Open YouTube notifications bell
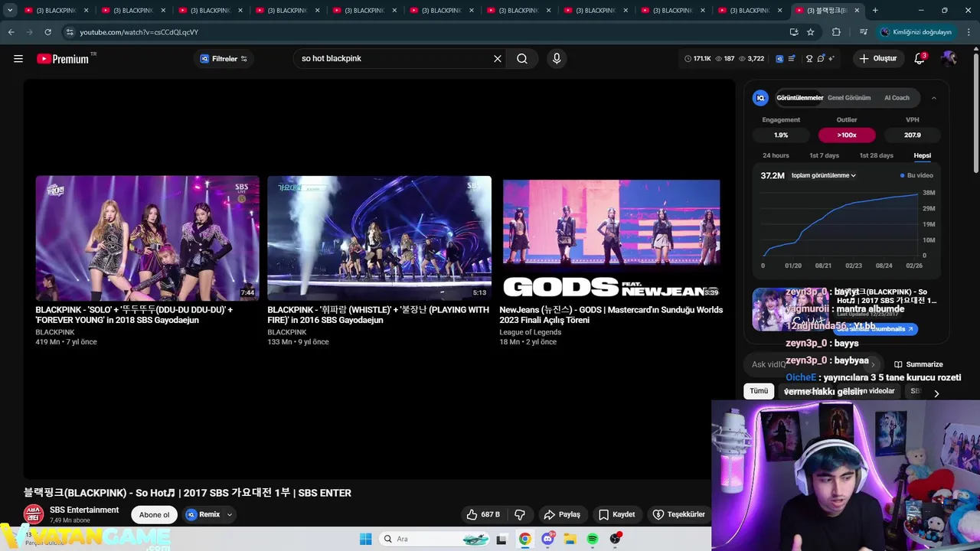The height and width of the screenshot is (551, 980). click(920, 58)
